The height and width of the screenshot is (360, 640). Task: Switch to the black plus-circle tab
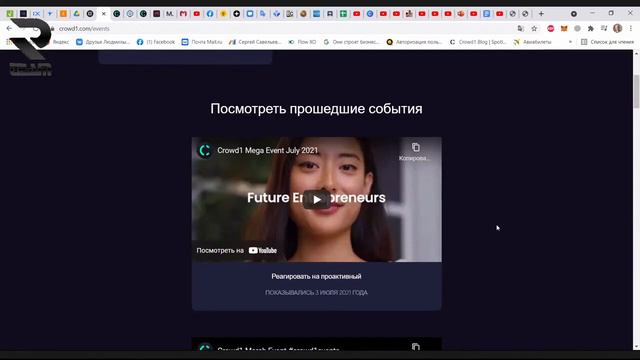236,14
